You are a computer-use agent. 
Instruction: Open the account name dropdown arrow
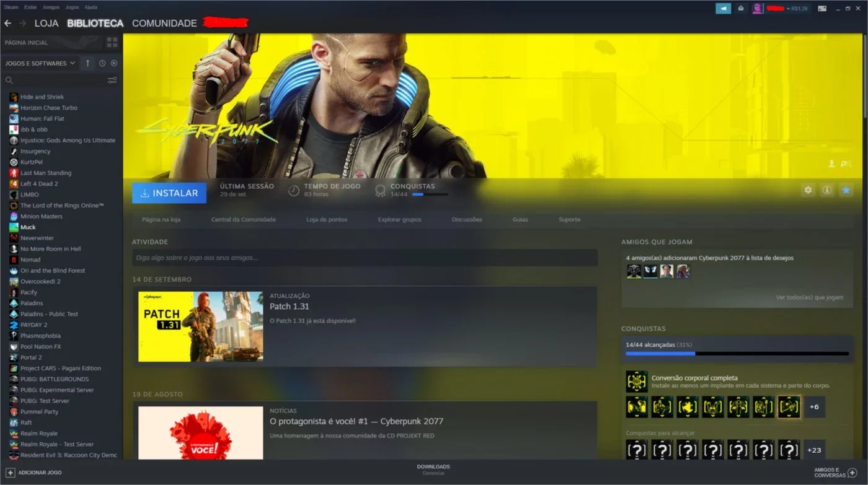pos(787,9)
